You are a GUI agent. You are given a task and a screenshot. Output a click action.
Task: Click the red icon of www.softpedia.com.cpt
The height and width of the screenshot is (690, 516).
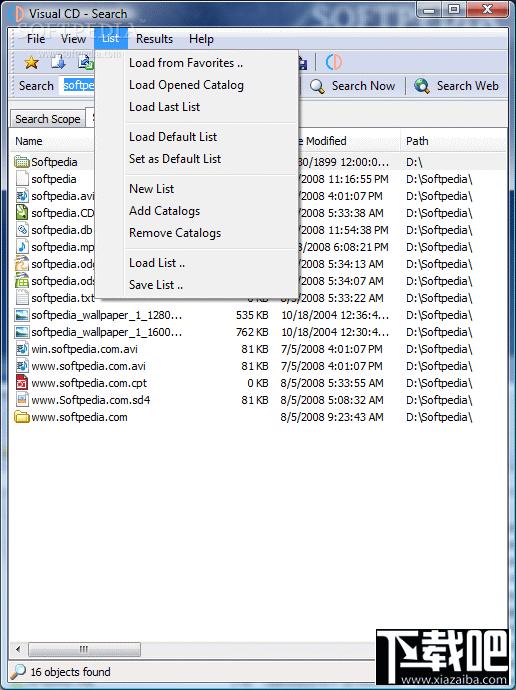22,383
